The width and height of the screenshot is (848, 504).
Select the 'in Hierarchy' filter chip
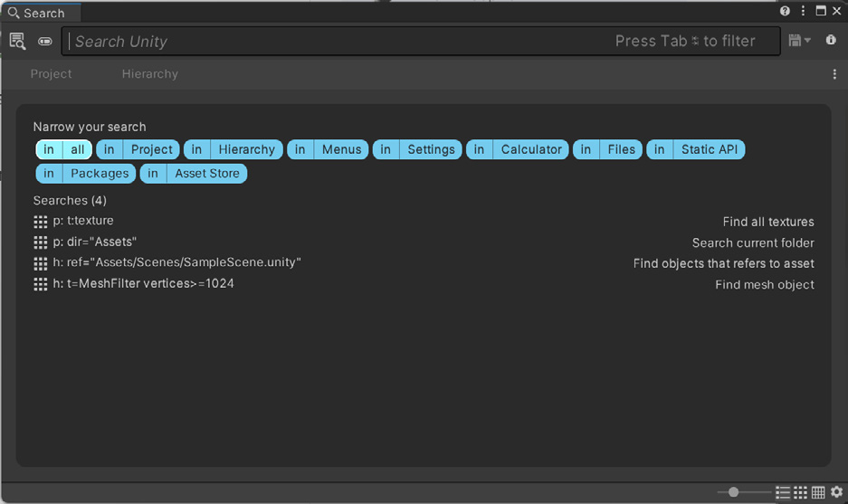tap(233, 149)
